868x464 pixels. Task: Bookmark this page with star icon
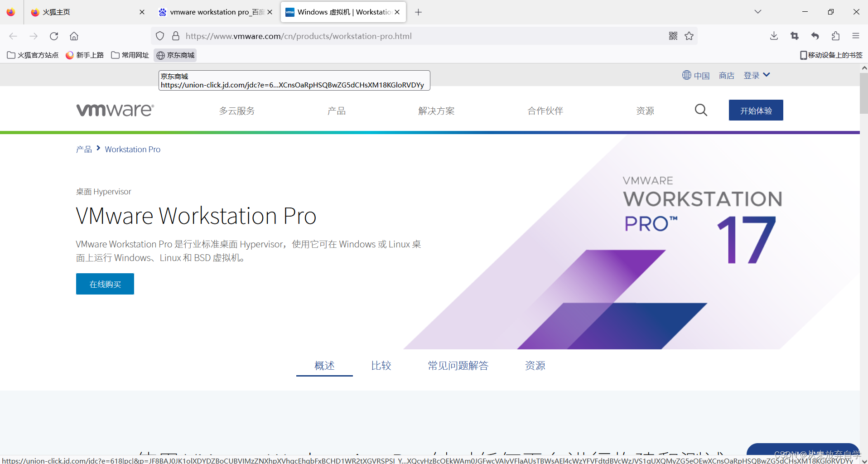tap(689, 36)
